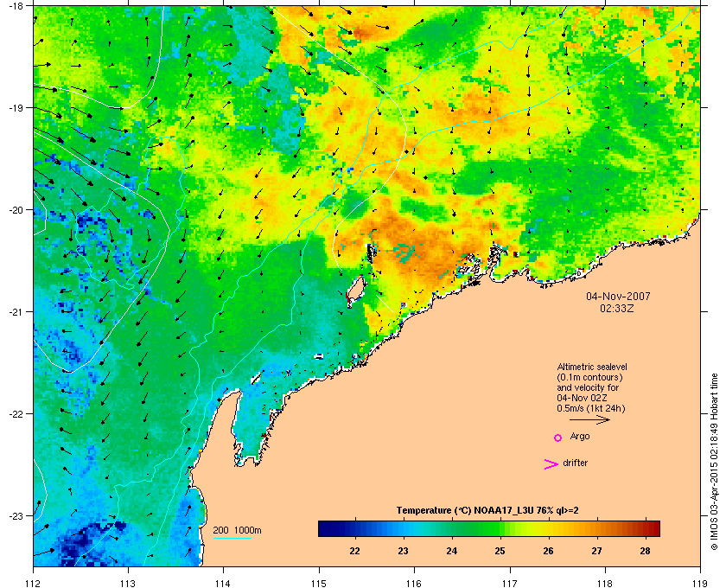Screen dimensions: 726x588
Task: Click the 'and velocity for' legend line
Action: tap(588, 387)
